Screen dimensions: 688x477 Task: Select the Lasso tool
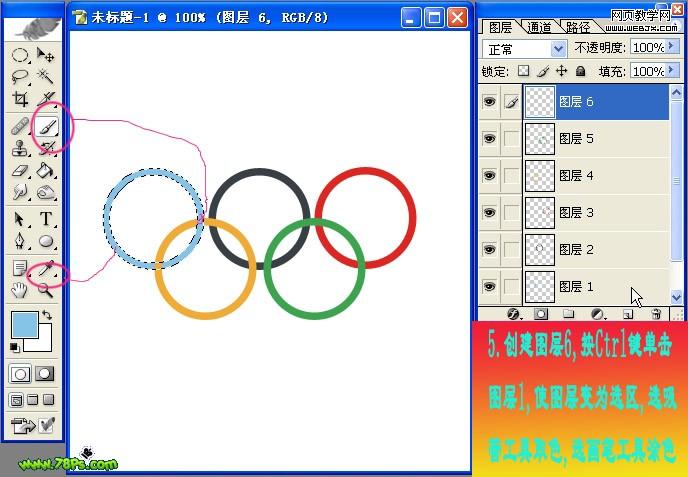20,76
